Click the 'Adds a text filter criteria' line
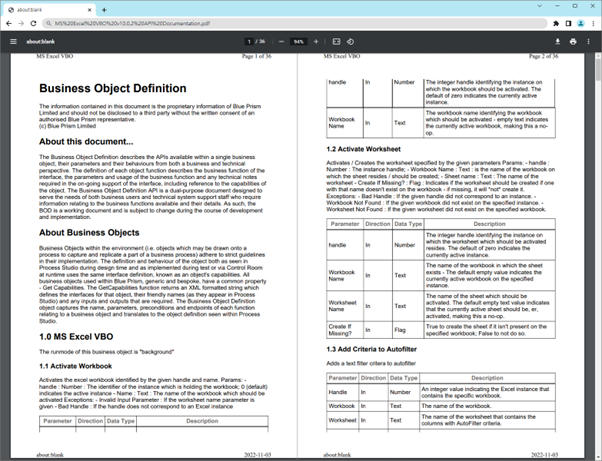The image size is (602, 461). [x=371, y=363]
